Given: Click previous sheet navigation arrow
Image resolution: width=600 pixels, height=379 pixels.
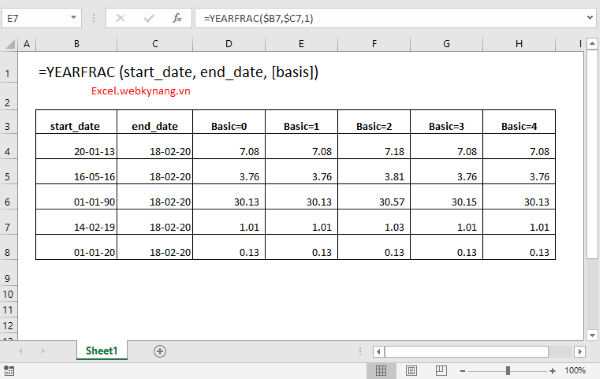Looking at the screenshot, I should [21, 351].
